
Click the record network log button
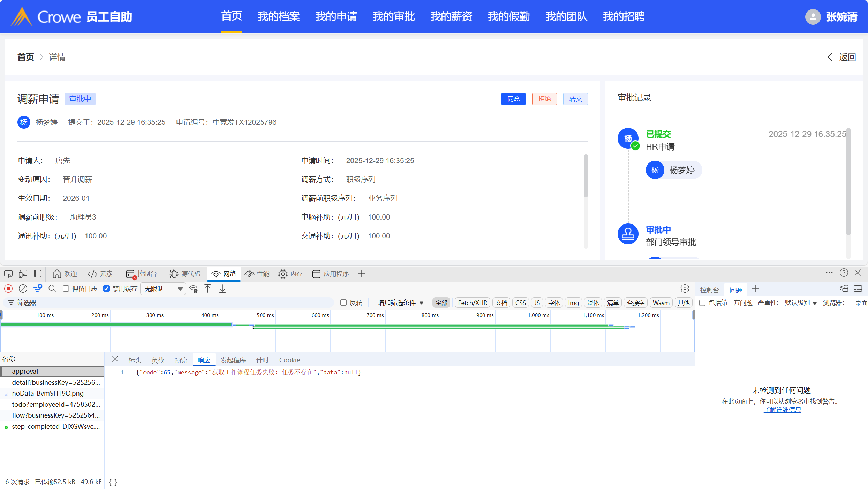click(8, 289)
